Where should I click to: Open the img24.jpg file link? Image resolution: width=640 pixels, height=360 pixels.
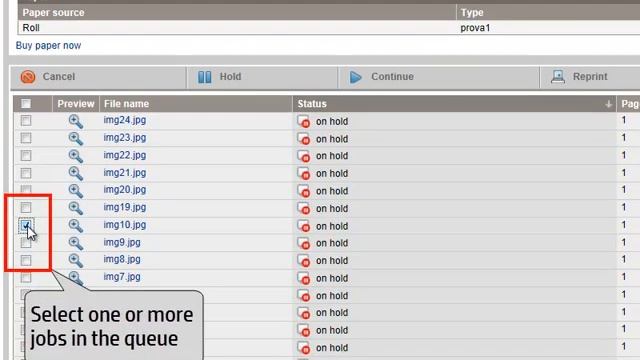124,120
